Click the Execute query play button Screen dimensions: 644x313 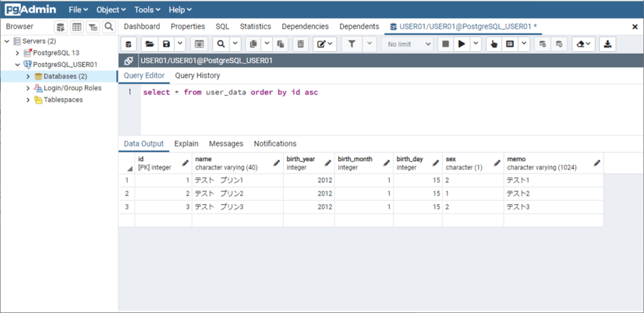coord(462,44)
